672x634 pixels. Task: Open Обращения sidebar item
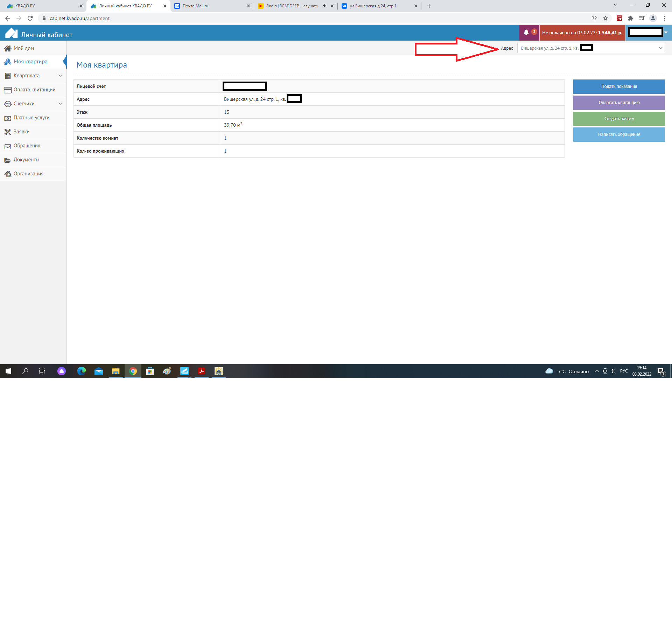pos(33,146)
